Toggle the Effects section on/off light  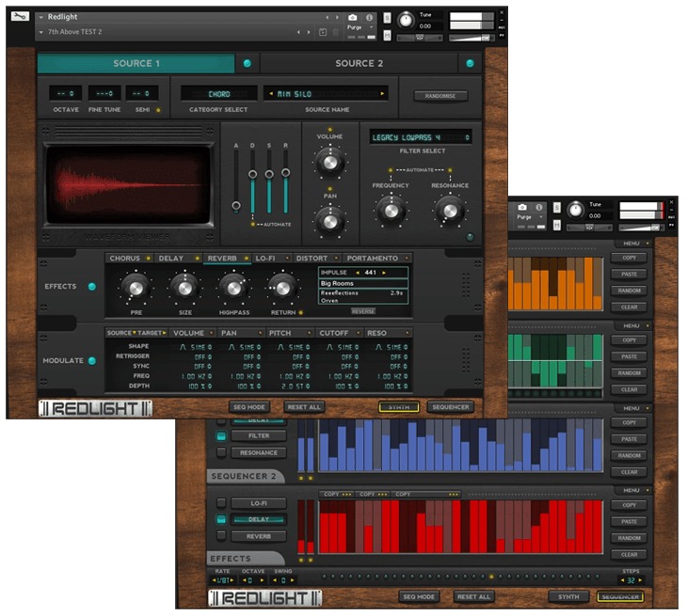coord(92,287)
